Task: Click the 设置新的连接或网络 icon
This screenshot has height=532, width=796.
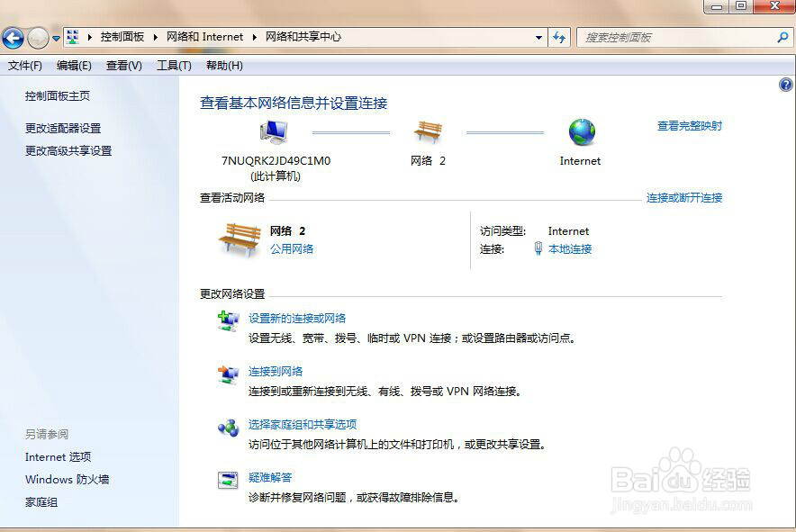Action: click(227, 320)
